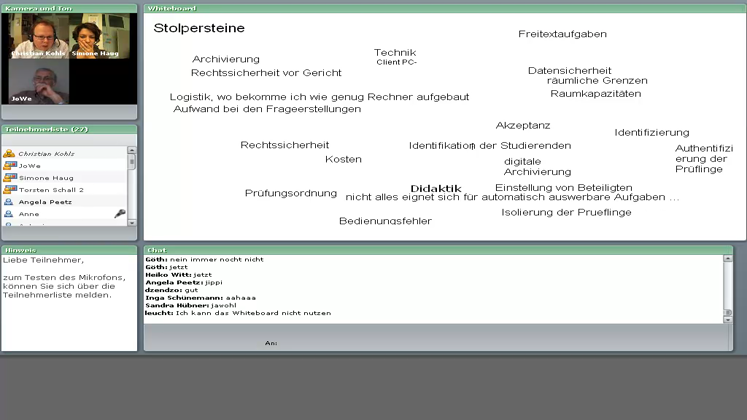Click the host icon beside Christian Kohlz
The image size is (747, 420).
pyautogui.click(x=9, y=153)
